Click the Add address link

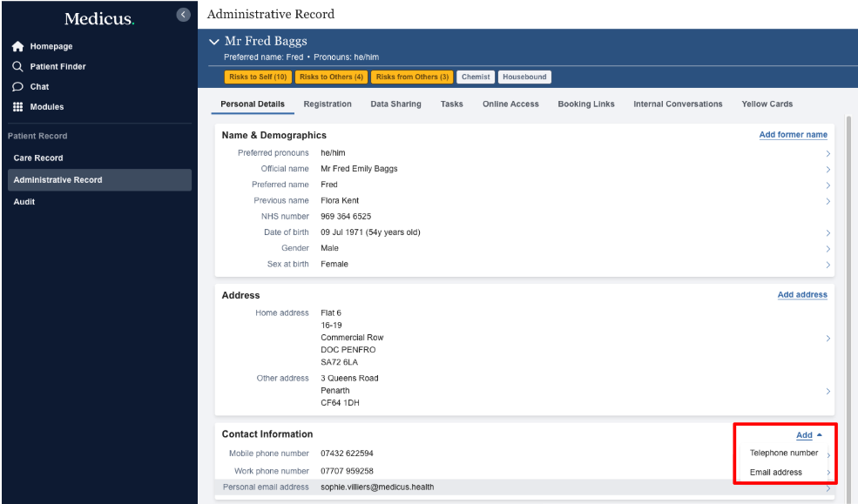[x=802, y=295]
